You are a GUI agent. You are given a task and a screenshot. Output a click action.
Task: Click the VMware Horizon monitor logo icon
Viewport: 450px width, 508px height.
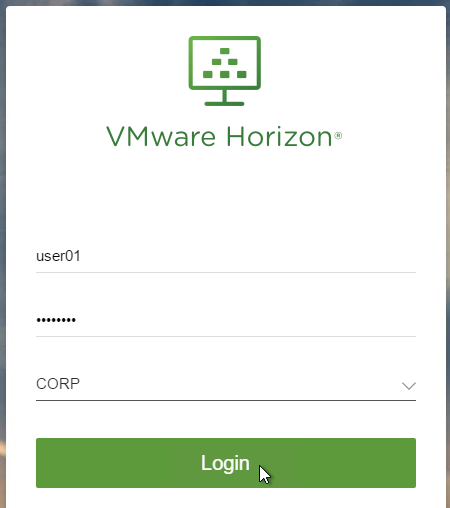tap(225, 71)
